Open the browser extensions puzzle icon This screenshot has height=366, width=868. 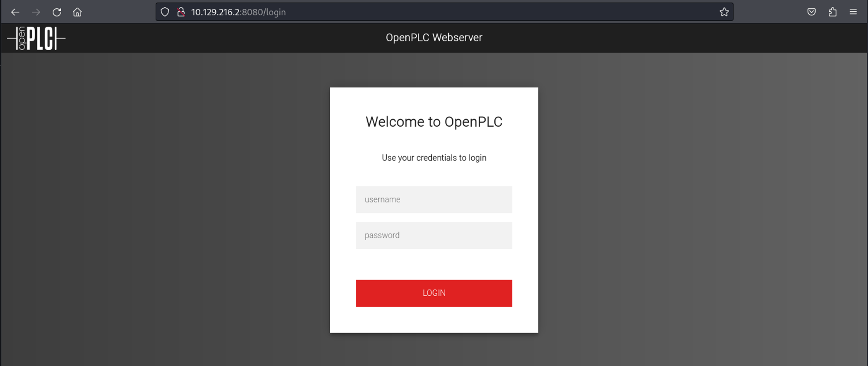coord(832,12)
